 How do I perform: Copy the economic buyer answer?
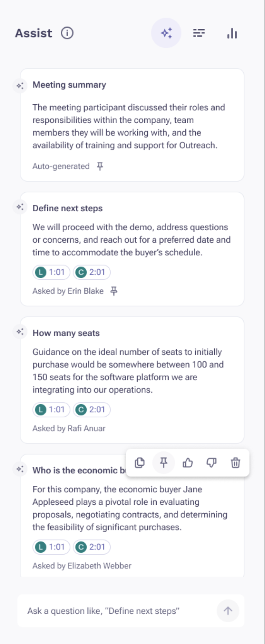click(140, 463)
